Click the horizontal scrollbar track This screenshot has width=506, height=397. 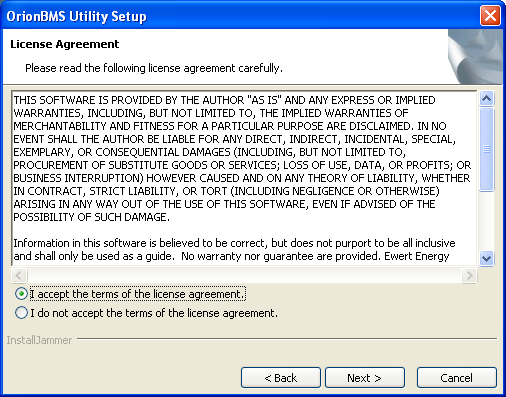[x=244, y=275]
